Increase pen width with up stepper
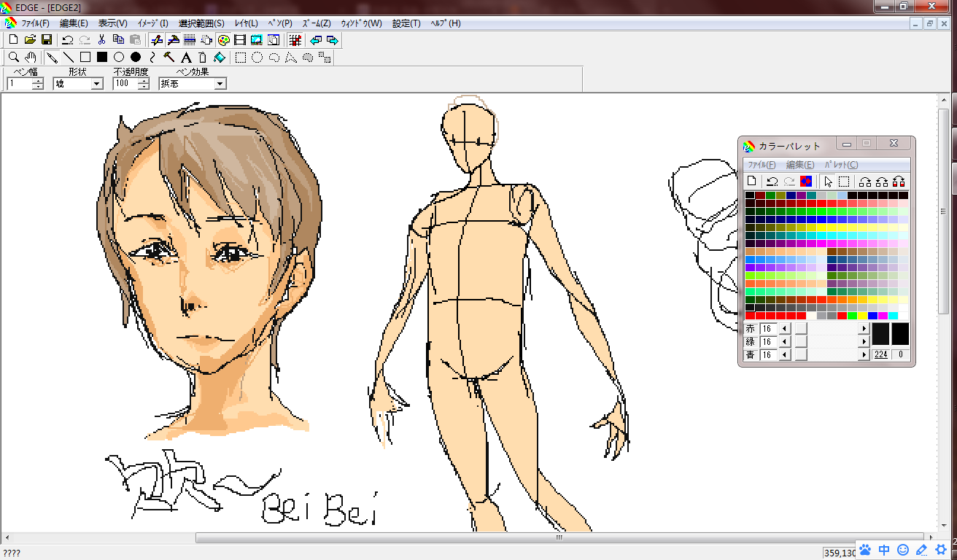 pos(38,81)
